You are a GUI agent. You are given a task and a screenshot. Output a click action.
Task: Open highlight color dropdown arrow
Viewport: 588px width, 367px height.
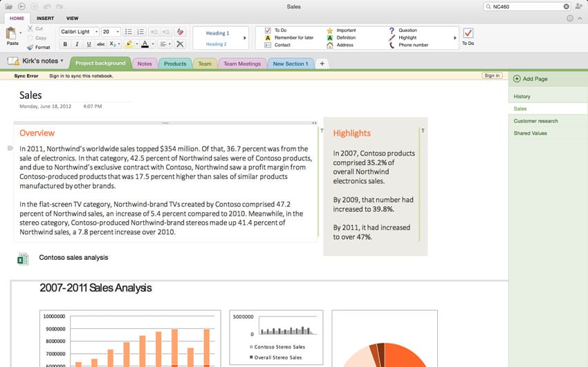(x=136, y=44)
